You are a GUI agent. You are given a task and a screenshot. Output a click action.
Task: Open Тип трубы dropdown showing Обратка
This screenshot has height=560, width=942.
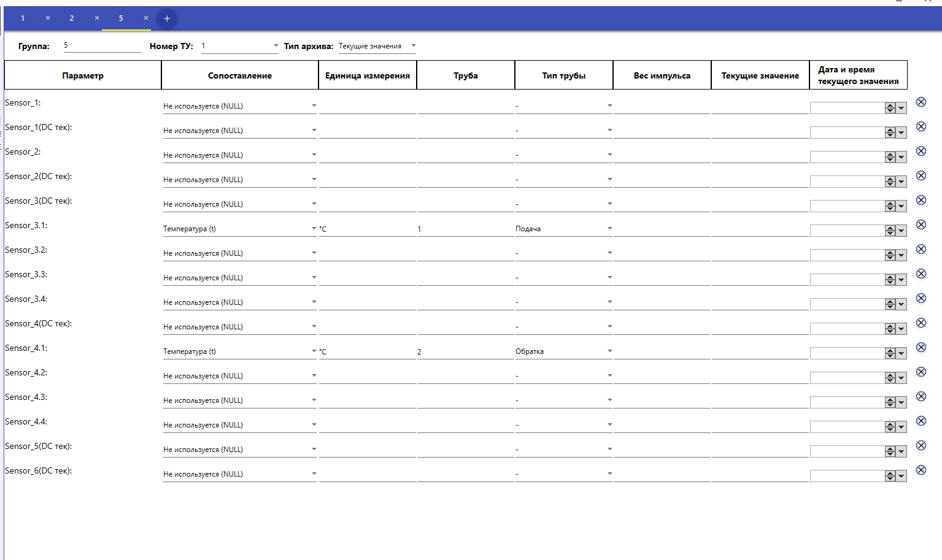564,351
